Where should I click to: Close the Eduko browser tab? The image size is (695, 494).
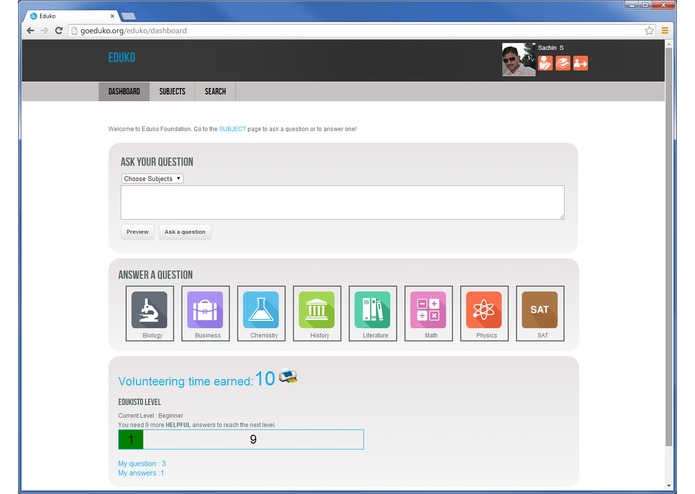tap(112, 16)
